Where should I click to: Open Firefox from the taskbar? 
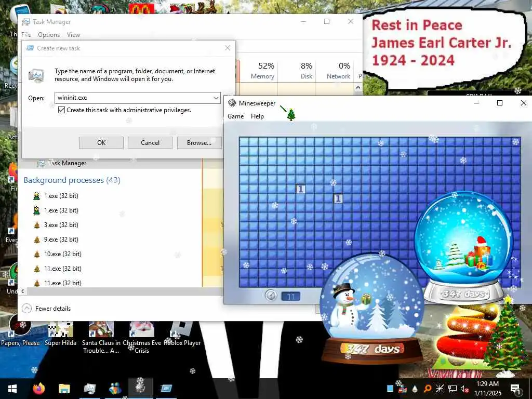point(38,389)
